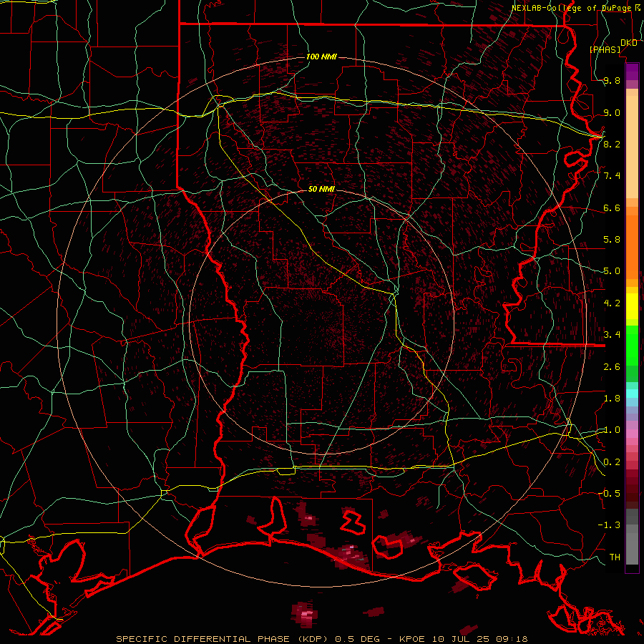Viewport: 644px width, 644px height.
Task: Click the 9.8 value on the color scale
Action: (x=612, y=80)
